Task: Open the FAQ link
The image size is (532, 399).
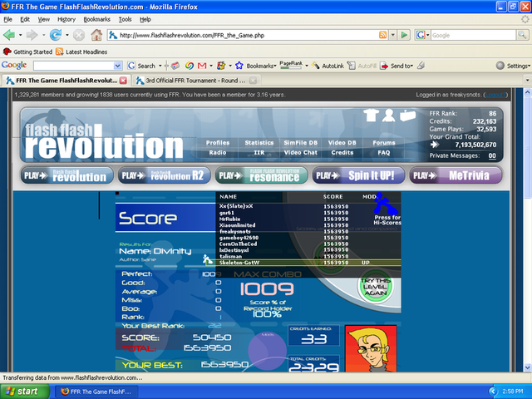Action: (x=384, y=153)
